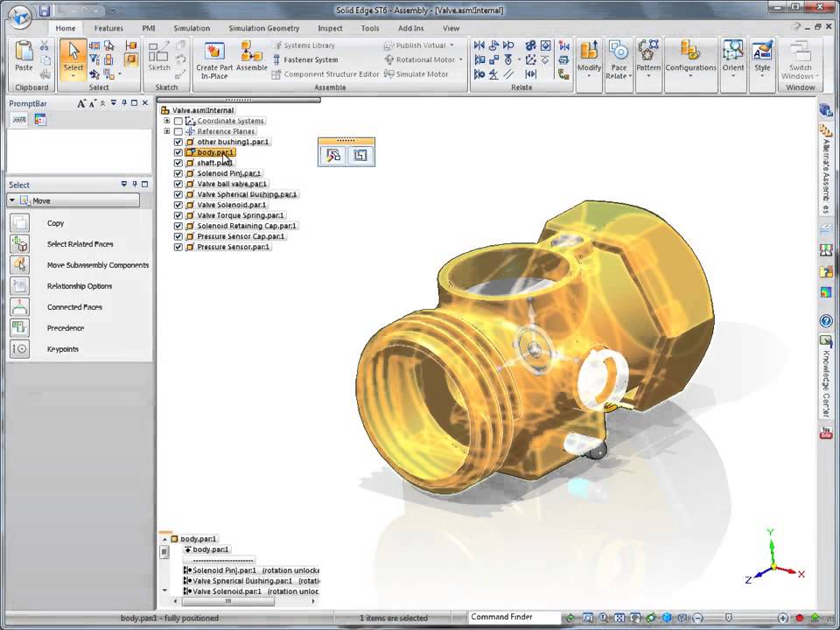Launch the Assemble command
840x630 pixels.
(x=251, y=52)
